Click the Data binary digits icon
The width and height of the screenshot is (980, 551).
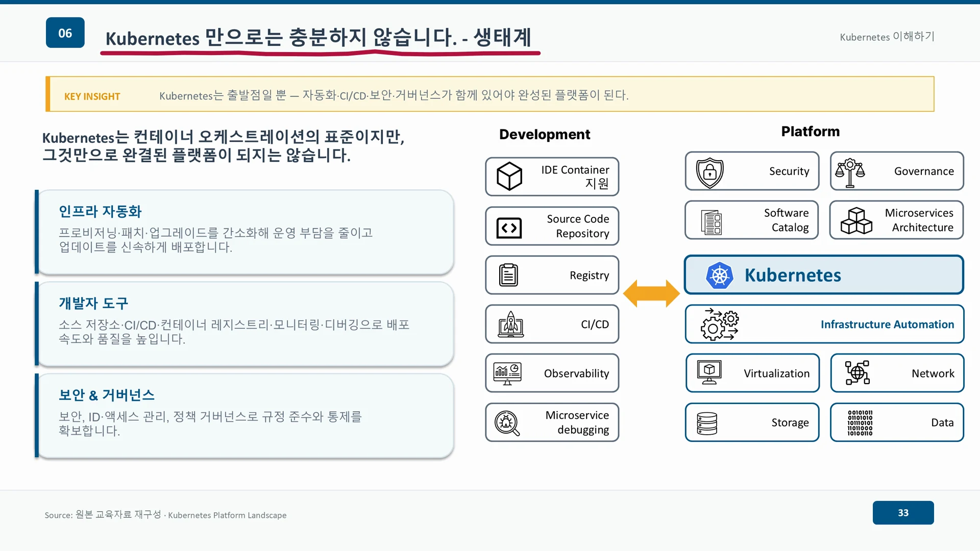coord(860,422)
